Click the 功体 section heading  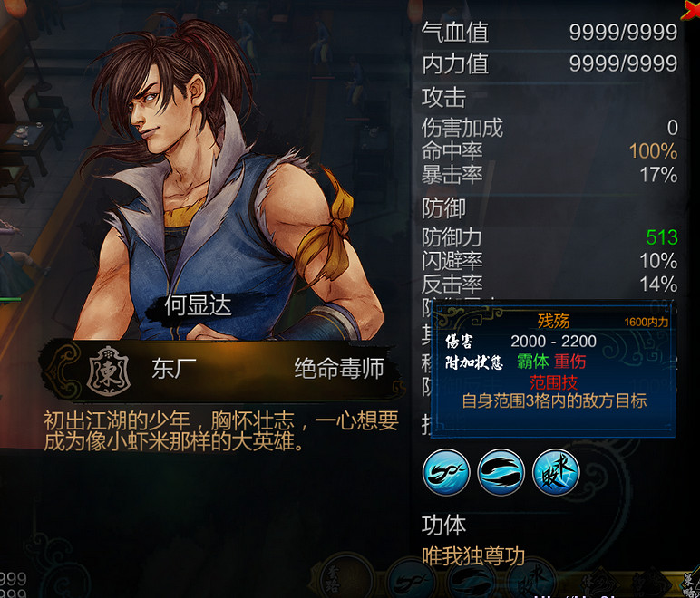[x=443, y=525]
